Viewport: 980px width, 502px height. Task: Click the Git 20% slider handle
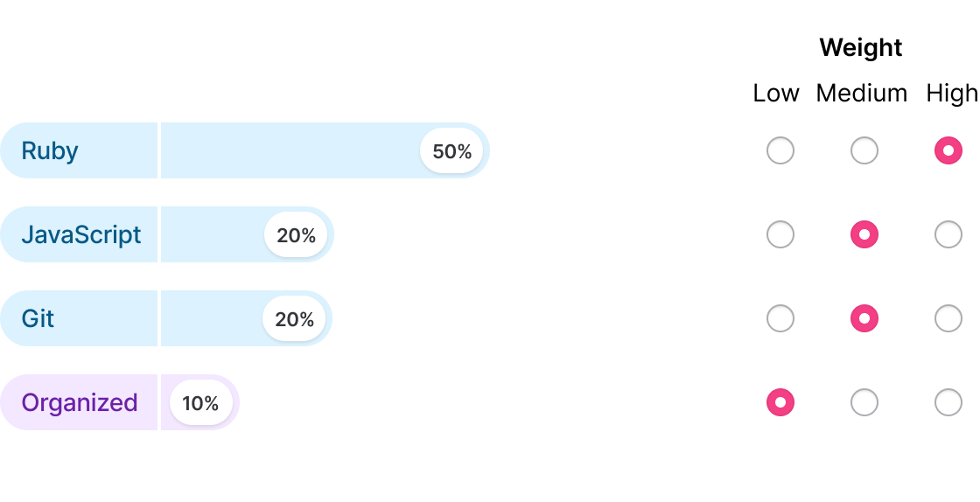point(294,319)
